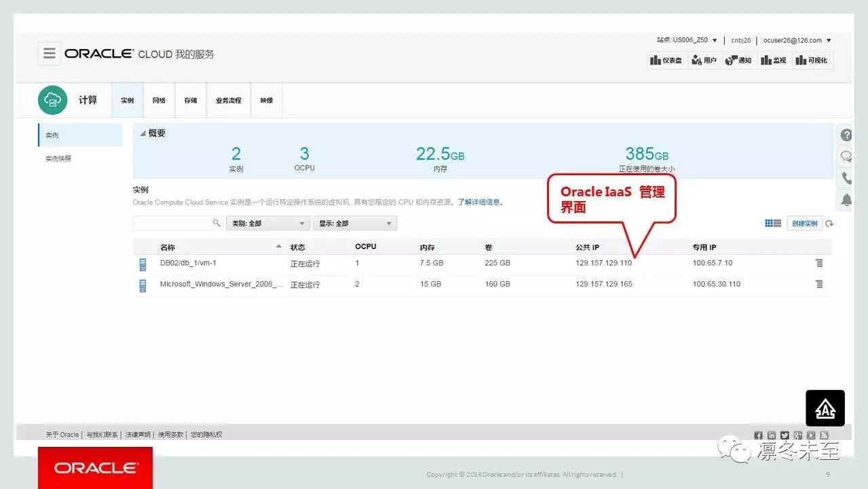Open instance name DB02/db_1/vm-1

pyautogui.click(x=188, y=263)
